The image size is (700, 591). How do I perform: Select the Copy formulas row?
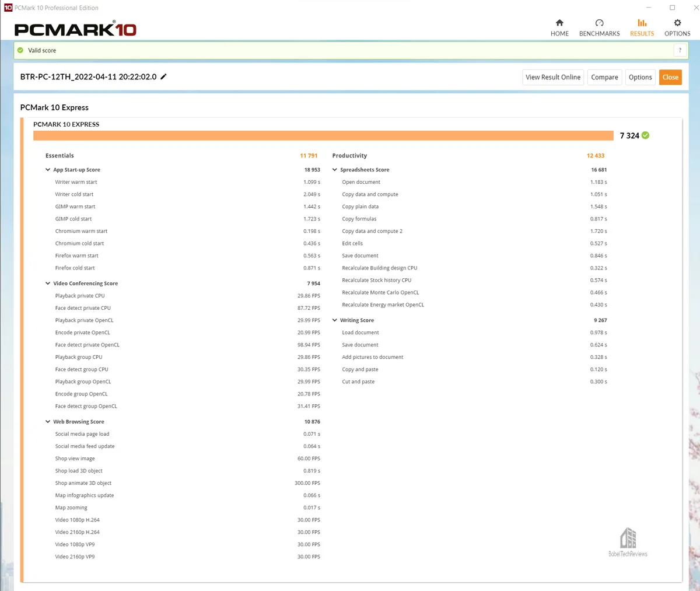click(474, 219)
